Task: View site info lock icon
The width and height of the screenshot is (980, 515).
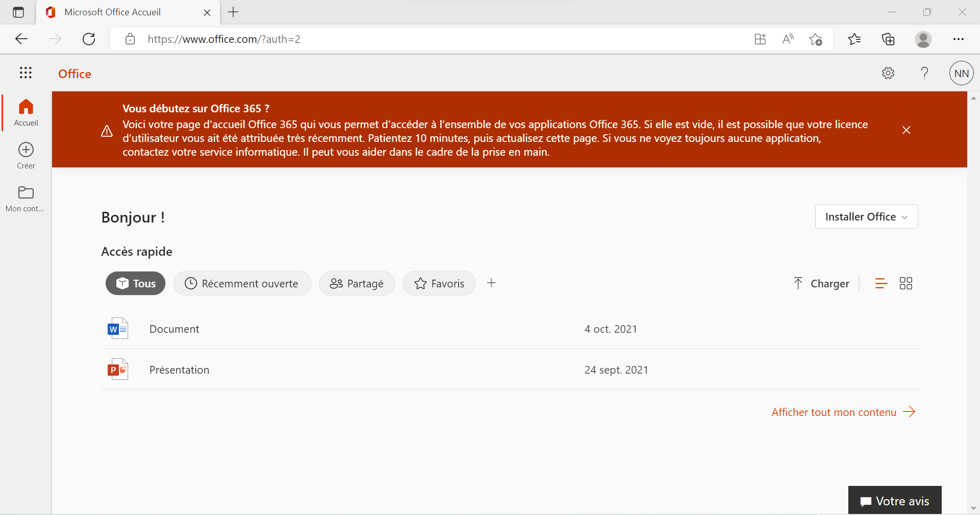Action: coord(130,39)
